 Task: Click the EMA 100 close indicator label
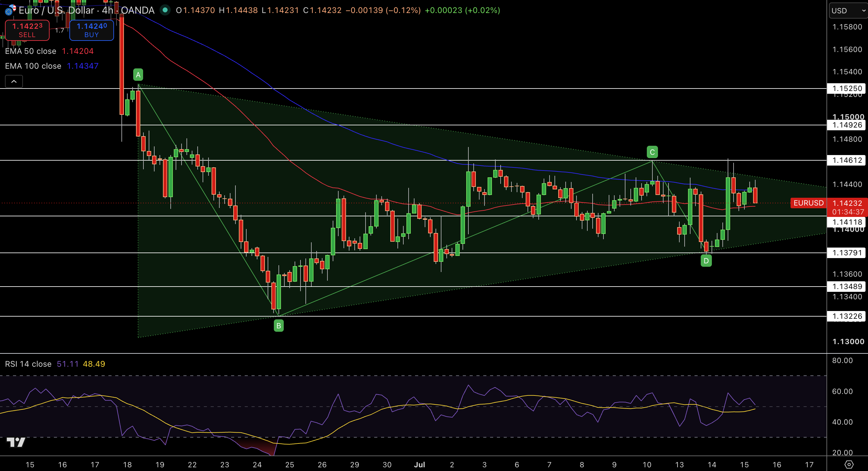pyautogui.click(x=33, y=66)
